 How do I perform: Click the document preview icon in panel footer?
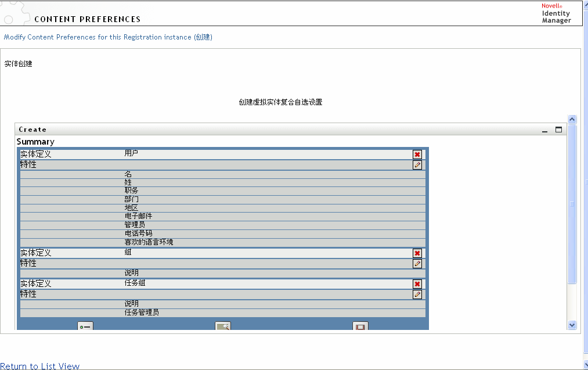222,326
